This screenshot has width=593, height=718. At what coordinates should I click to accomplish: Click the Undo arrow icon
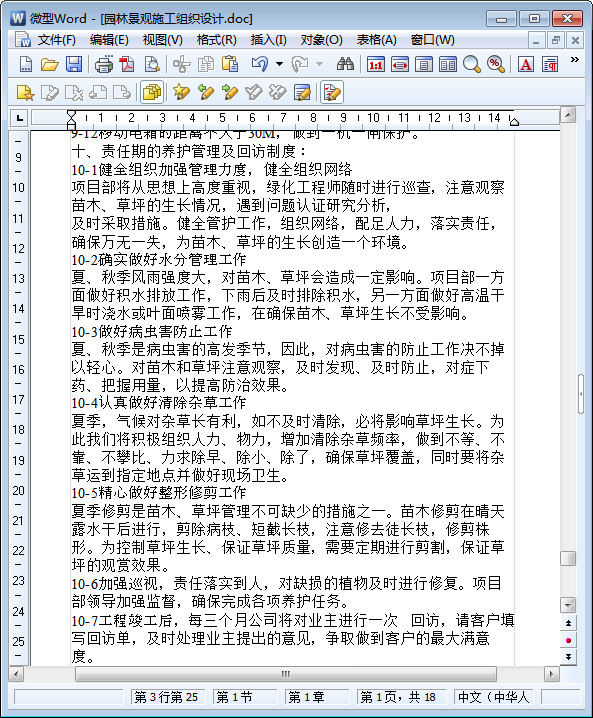(x=260, y=65)
